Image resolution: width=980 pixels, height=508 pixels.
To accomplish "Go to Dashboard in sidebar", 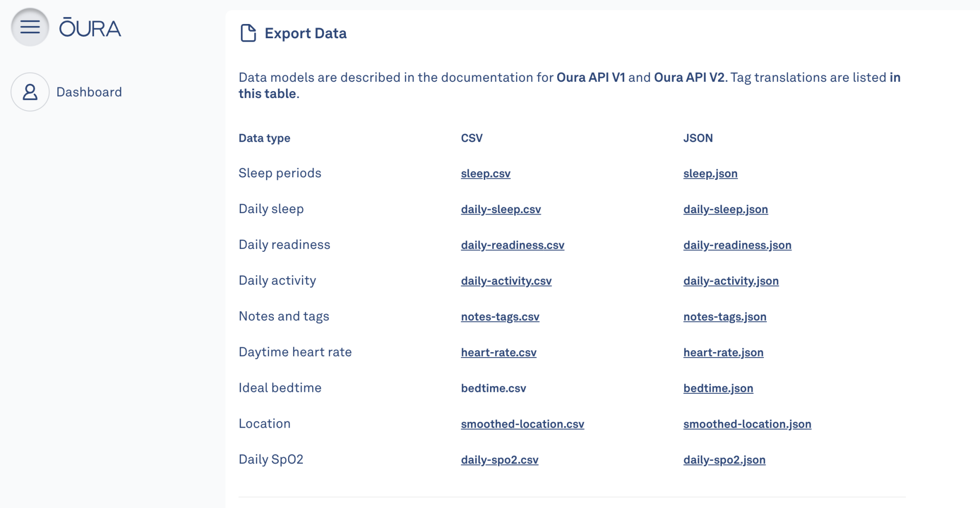I will pos(89,92).
